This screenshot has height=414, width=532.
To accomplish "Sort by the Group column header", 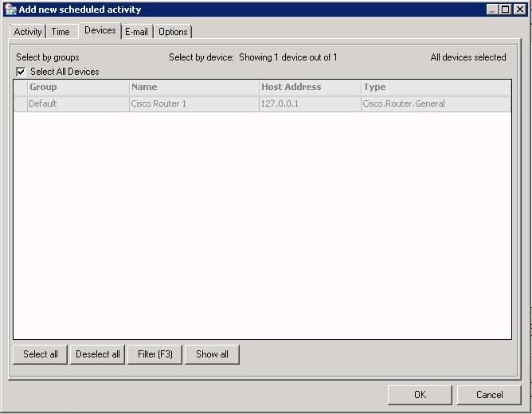I will (x=78, y=87).
